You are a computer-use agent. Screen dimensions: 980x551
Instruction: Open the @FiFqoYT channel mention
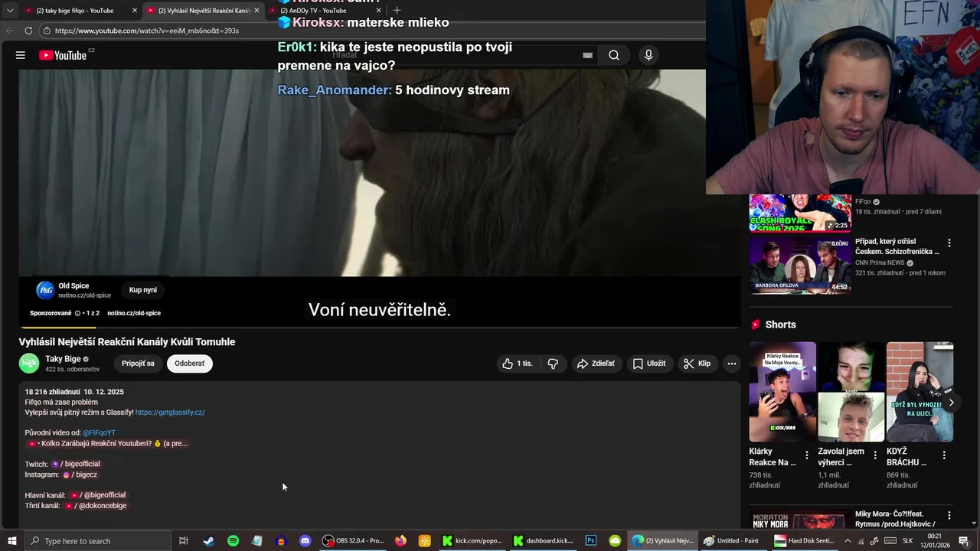coord(99,433)
